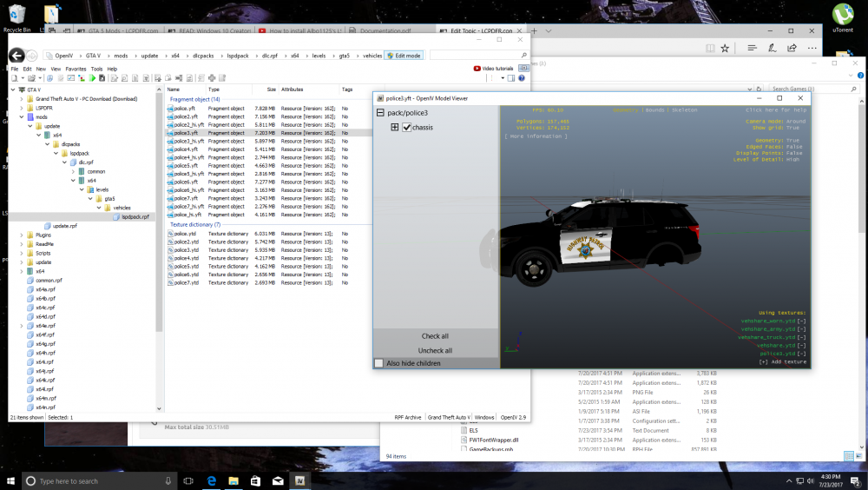The height and width of the screenshot is (490, 868).
Task: Expand the chassis tree node
Action: (x=395, y=128)
